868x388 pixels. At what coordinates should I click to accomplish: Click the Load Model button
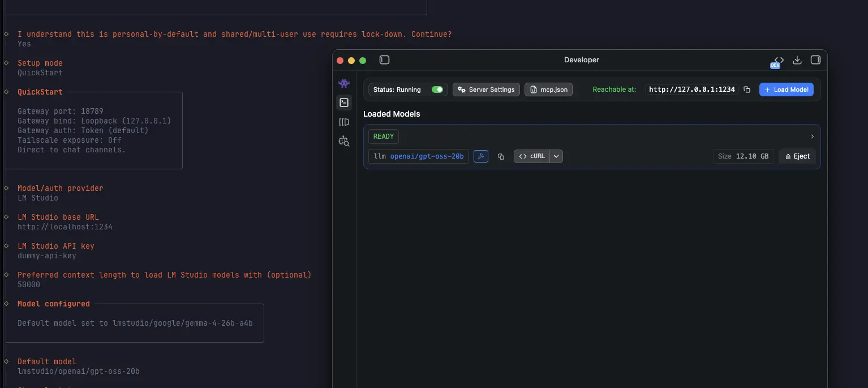pyautogui.click(x=786, y=89)
